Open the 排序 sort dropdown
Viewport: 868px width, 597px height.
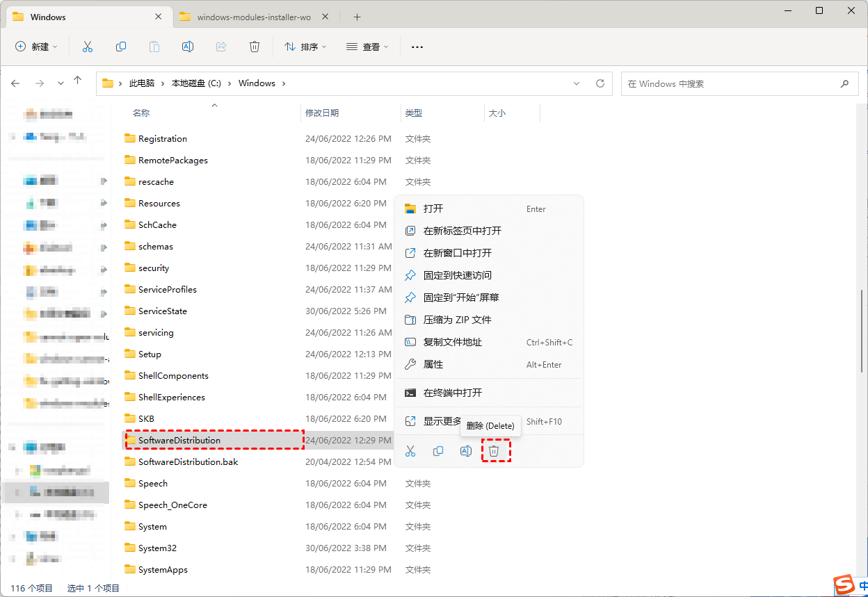click(x=305, y=47)
